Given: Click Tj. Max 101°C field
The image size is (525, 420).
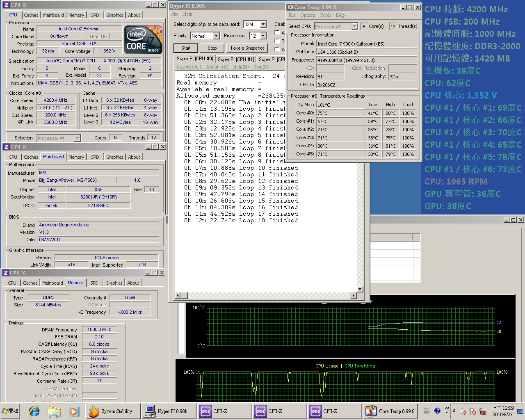Looking at the screenshot, I should [x=340, y=105].
